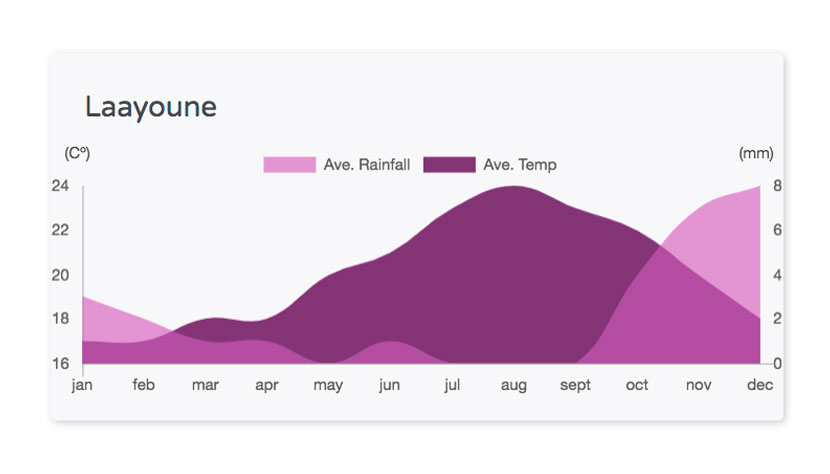Select the oct month label

(x=637, y=385)
